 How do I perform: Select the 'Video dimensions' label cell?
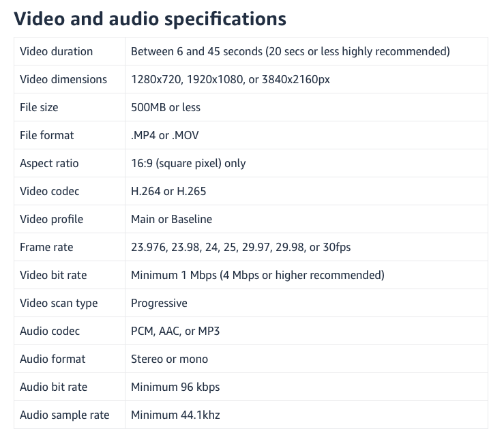70,79
